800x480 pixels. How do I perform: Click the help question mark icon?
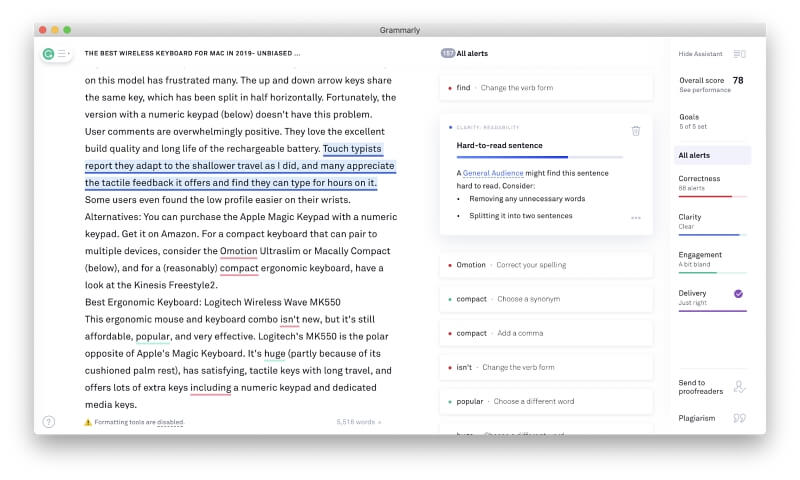(49, 422)
